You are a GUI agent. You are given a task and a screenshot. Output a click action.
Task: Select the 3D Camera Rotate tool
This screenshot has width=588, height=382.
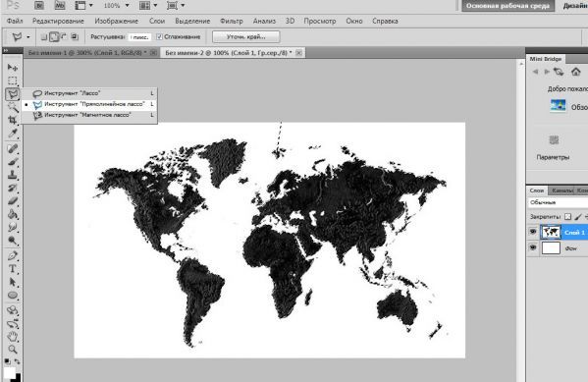(13, 323)
